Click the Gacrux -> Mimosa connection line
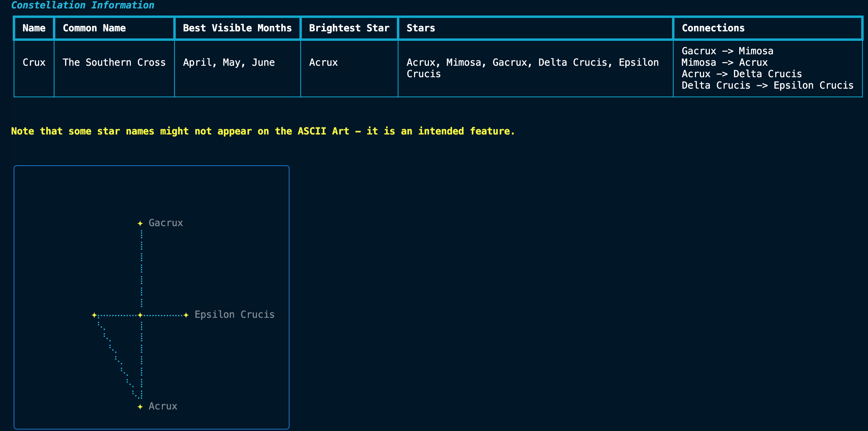 [x=728, y=51]
